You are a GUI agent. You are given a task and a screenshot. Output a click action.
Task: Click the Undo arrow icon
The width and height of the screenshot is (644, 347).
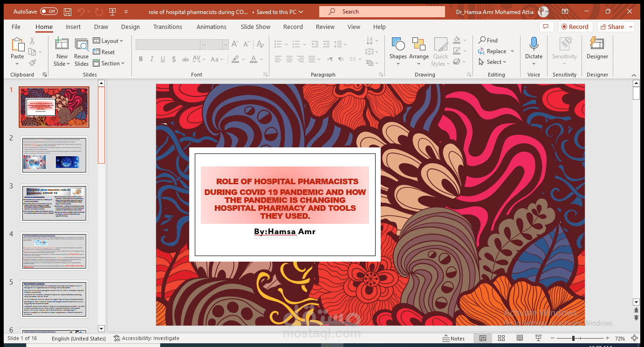[82, 12]
